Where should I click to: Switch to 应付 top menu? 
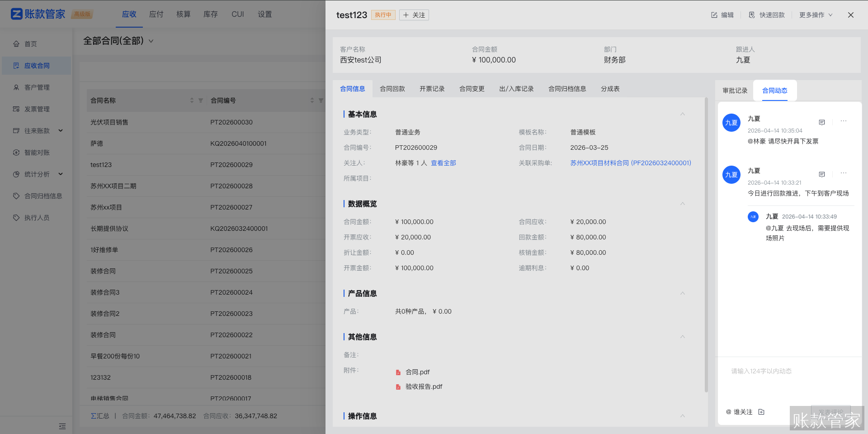(x=156, y=14)
